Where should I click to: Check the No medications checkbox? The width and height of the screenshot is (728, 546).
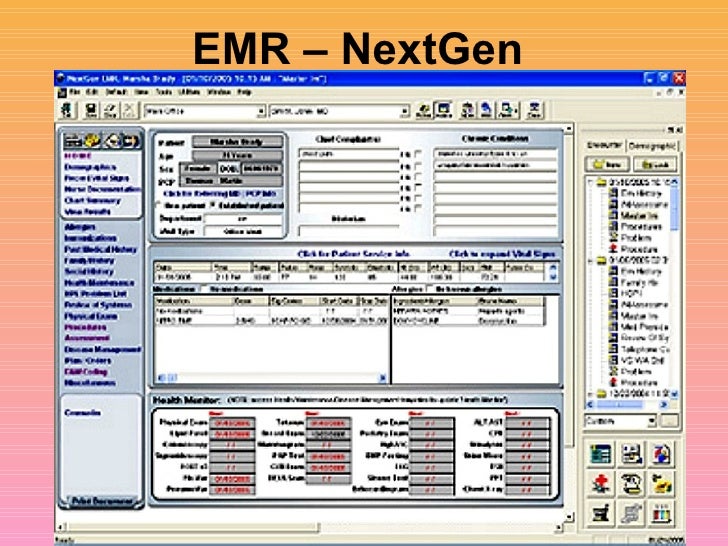204,289
